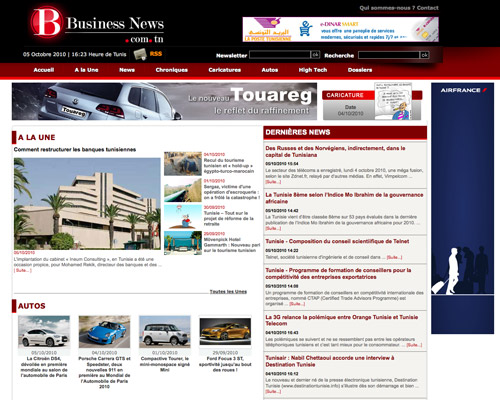Follow the Toutes les Unes link
This screenshot has width=500, height=400.
228,292
